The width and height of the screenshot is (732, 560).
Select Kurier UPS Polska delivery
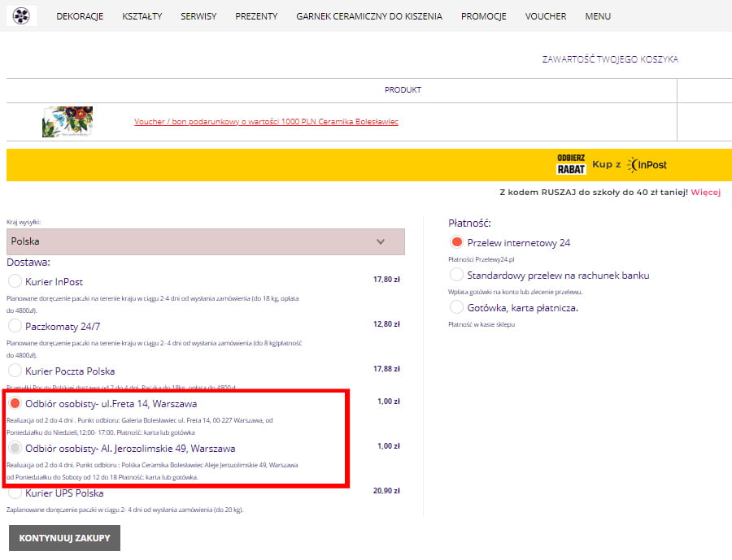click(15, 493)
